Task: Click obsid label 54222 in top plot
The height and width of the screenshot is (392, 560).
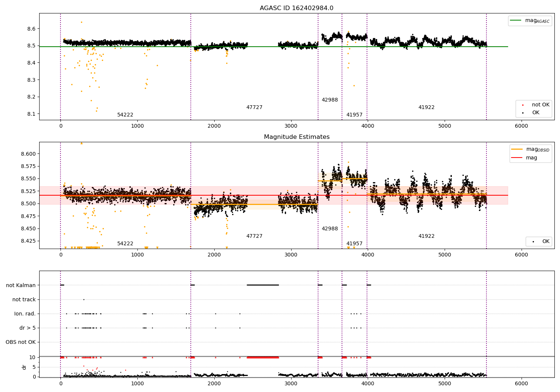Action: tap(125, 115)
